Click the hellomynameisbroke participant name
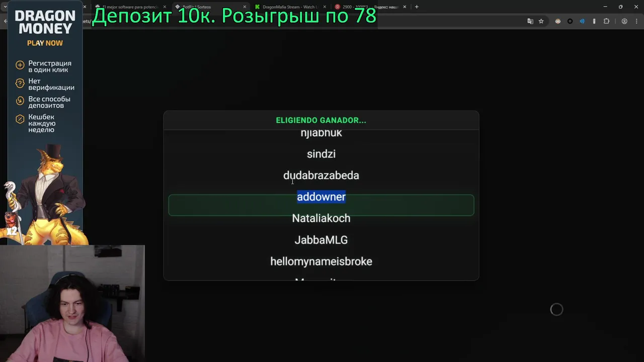The image size is (644, 362). click(x=321, y=261)
